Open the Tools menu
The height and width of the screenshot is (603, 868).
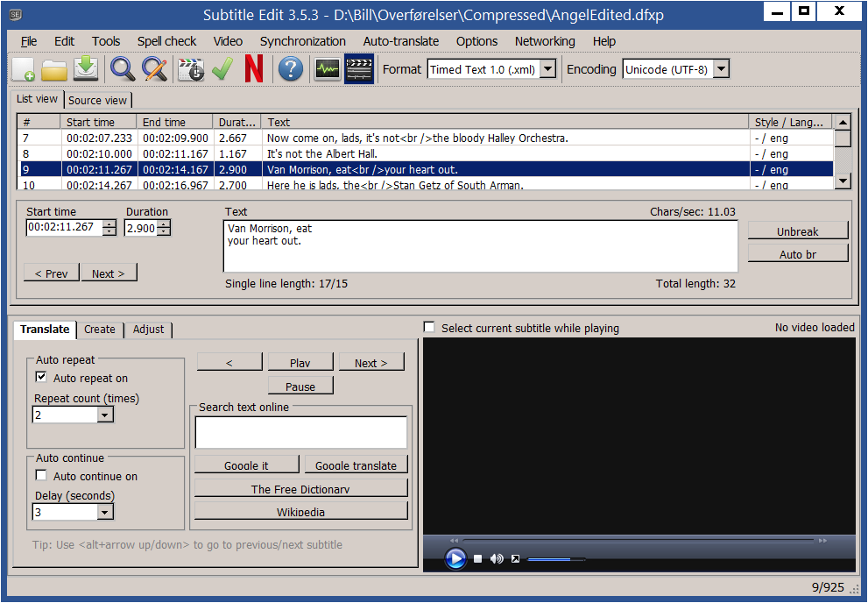pos(106,41)
